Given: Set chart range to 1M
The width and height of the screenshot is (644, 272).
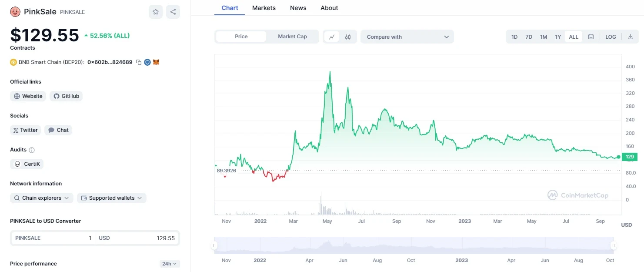Looking at the screenshot, I should point(544,37).
